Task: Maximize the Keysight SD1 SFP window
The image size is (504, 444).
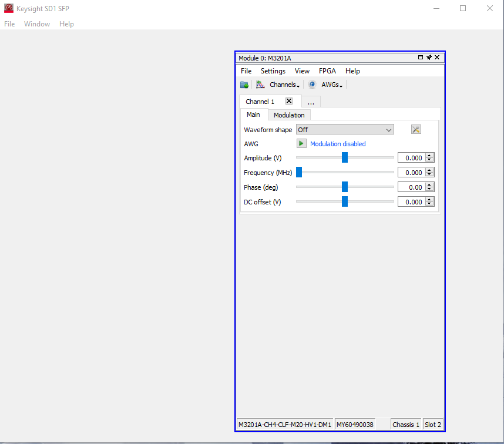Action: pyautogui.click(x=463, y=8)
